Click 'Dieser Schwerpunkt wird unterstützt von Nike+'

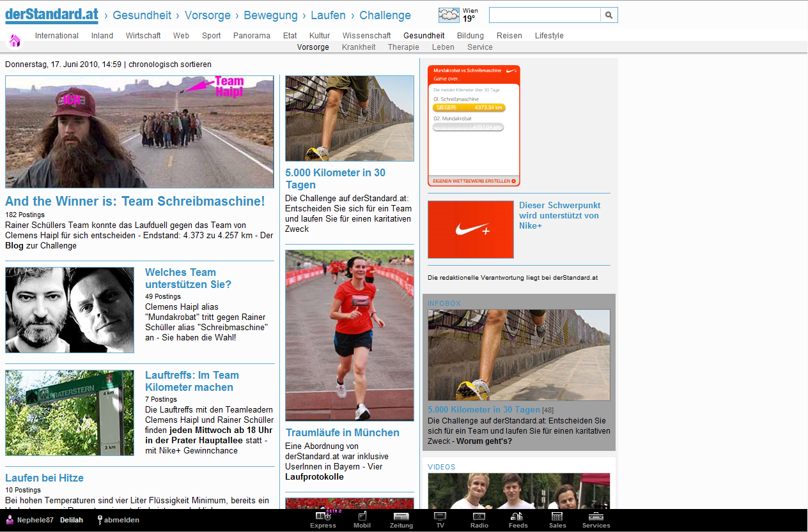pos(559,215)
